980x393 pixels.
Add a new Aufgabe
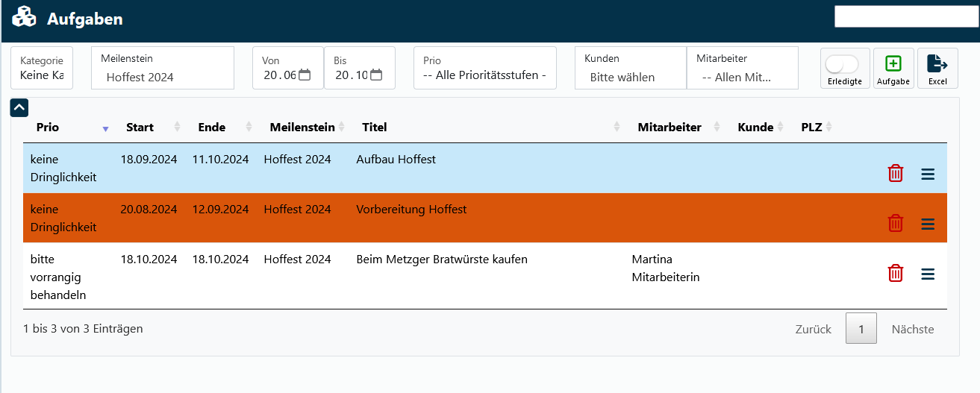point(893,68)
